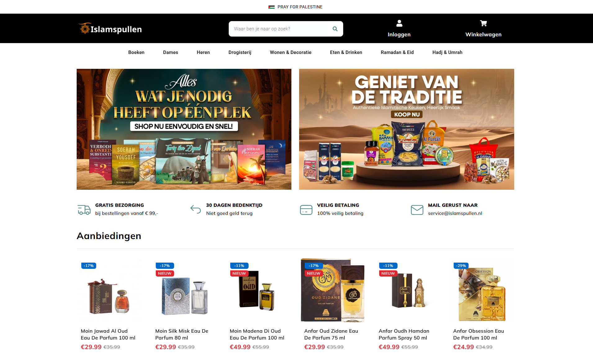
Task: Click the Shop nu eenvoudig en snel banner
Action: point(184,126)
